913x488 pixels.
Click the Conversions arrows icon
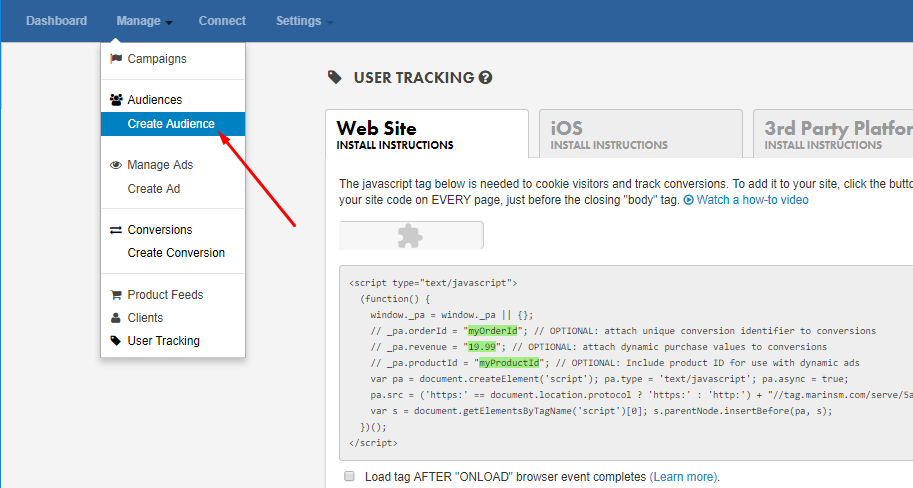pyautogui.click(x=116, y=229)
